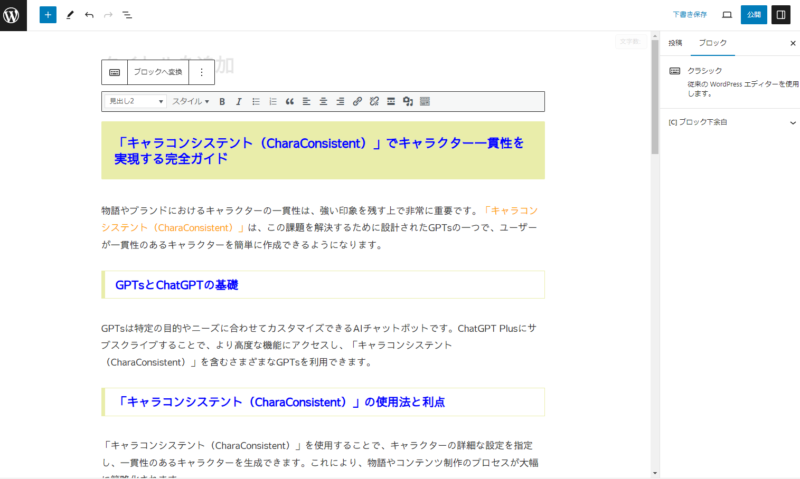Image resolution: width=800 pixels, height=479 pixels.
Task: Switch to the ブロック tab
Action: point(713,43)
